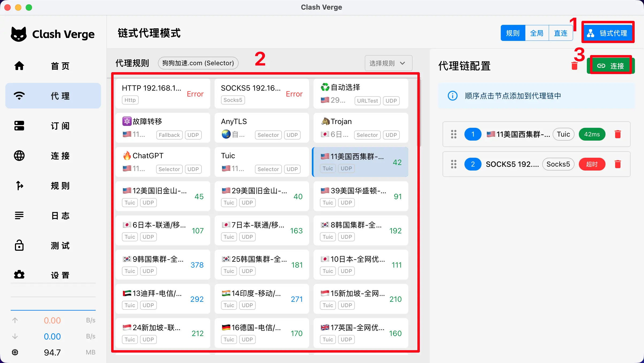Open the 选择规则 dropdown
Image resolution: width=644 pixels, height=363 pixels.
388,63
